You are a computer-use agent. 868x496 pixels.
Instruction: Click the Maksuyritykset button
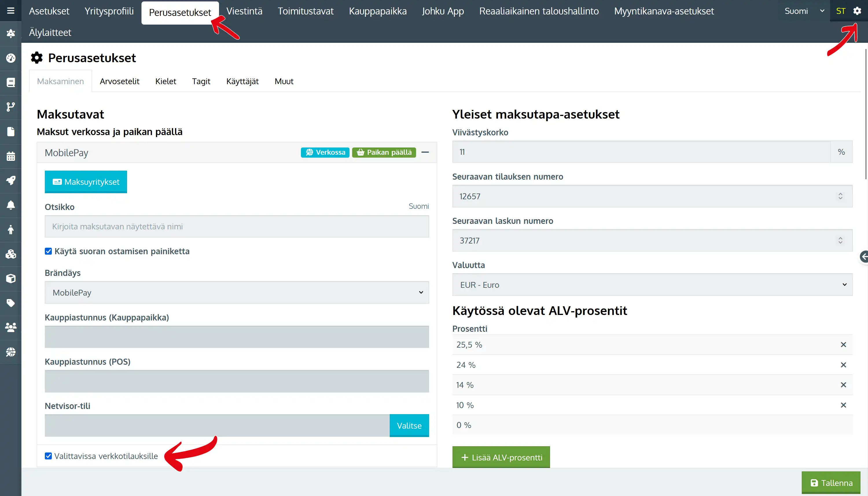[x=86, y=182]
